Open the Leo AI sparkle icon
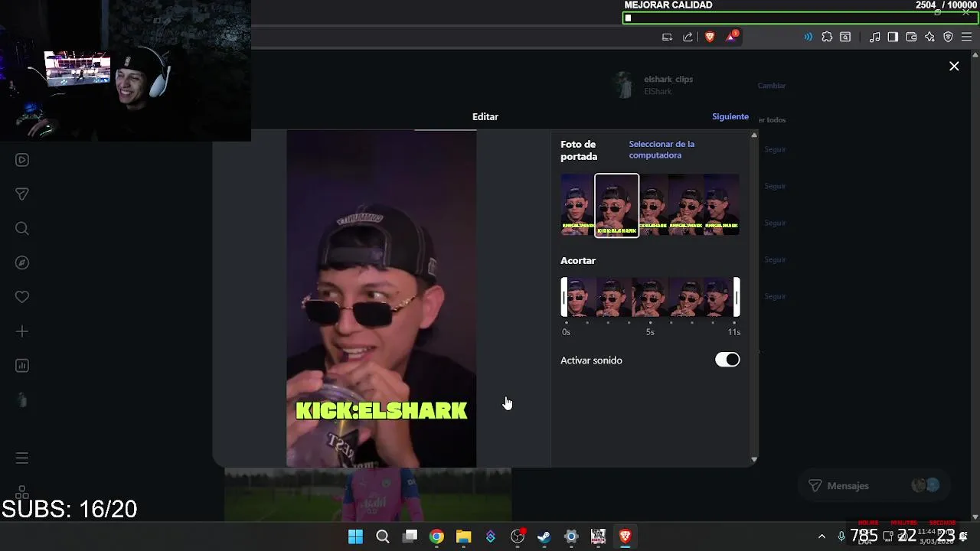980x551 pixels. tap(929, 37)
